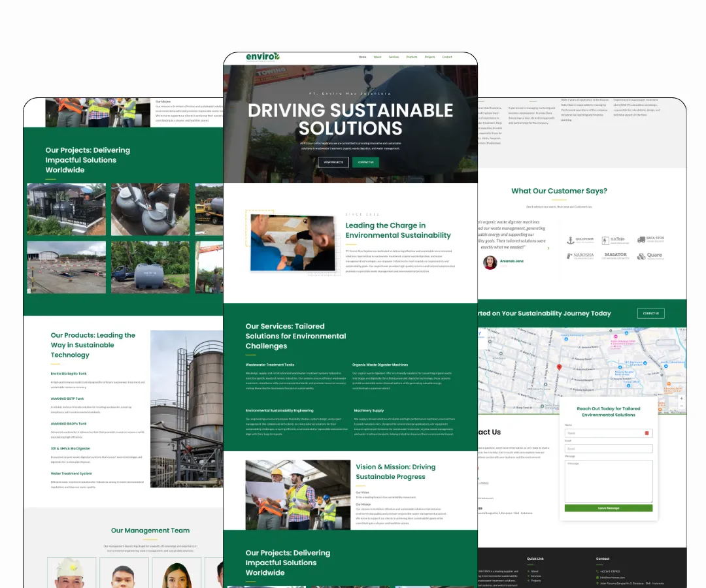Click the map zoom-in plus control
Viewport: 706px width, 588px height.
(681, 399)
